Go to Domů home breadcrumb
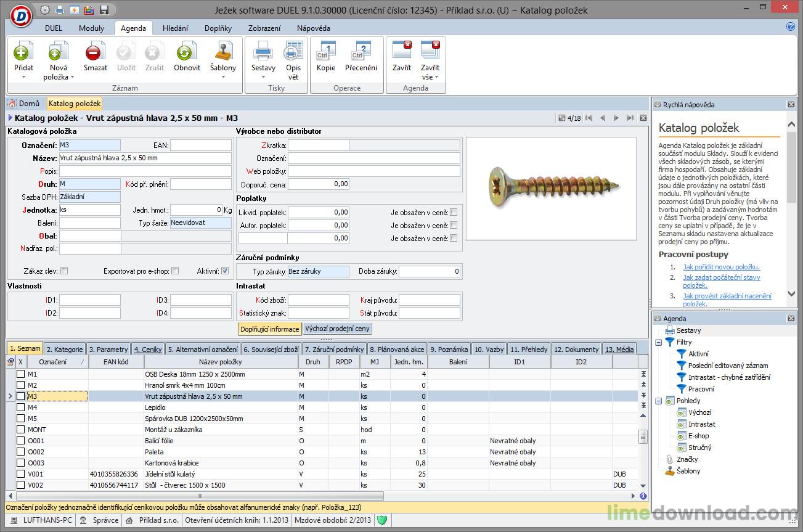 24,104
